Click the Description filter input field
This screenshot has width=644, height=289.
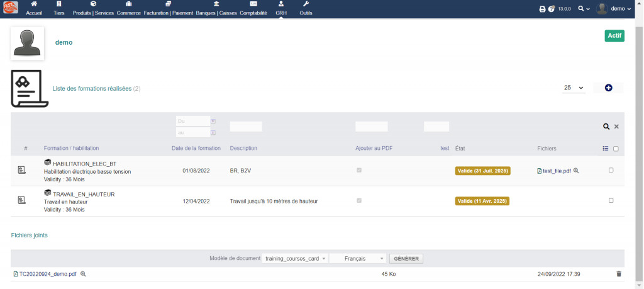click(246, 127)
